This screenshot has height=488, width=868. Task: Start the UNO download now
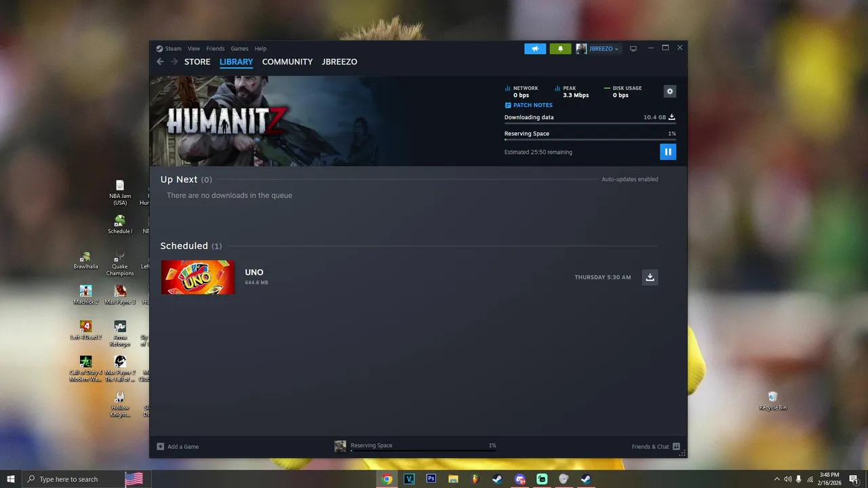click(650, 277)
